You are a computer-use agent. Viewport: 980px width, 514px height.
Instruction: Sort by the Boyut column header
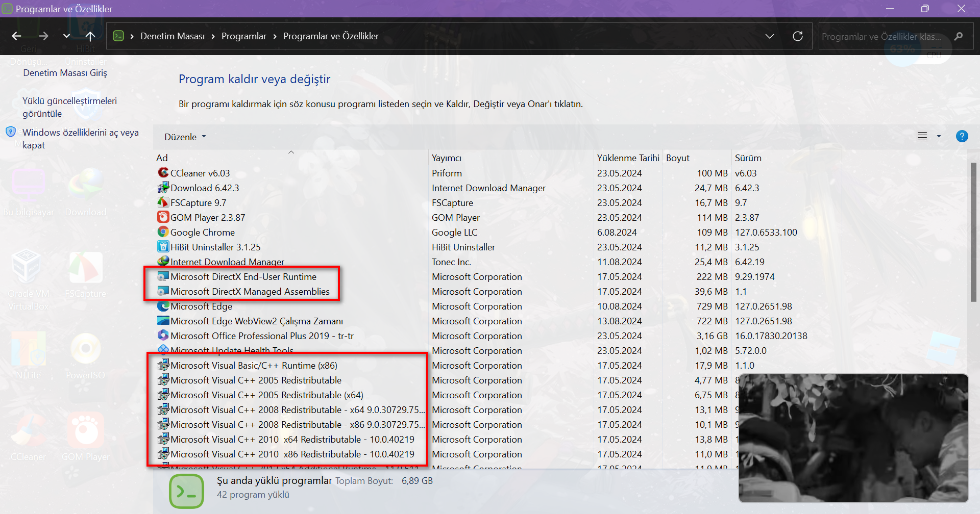[697, 158]
